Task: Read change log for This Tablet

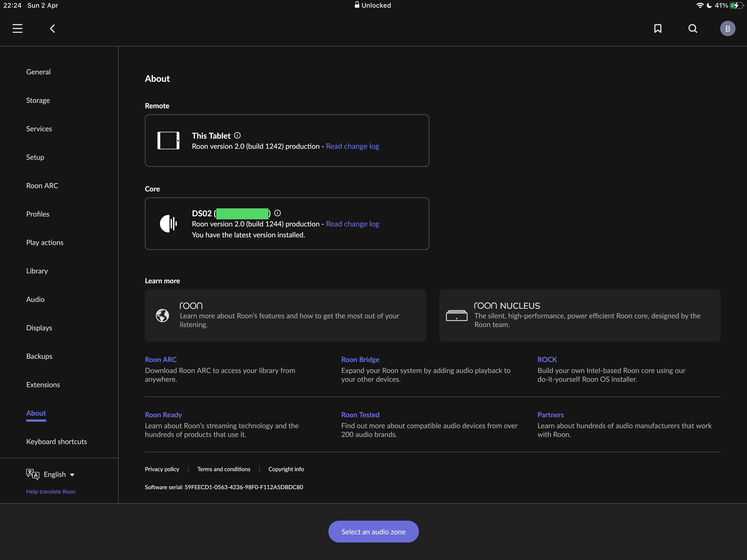Action: pos(352,146)
